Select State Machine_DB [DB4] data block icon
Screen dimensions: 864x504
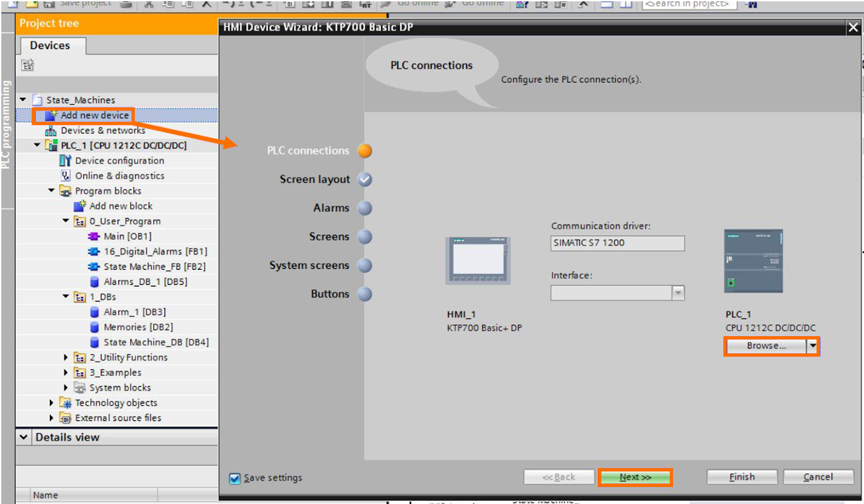pyautogui.click(x=94, y=342)
